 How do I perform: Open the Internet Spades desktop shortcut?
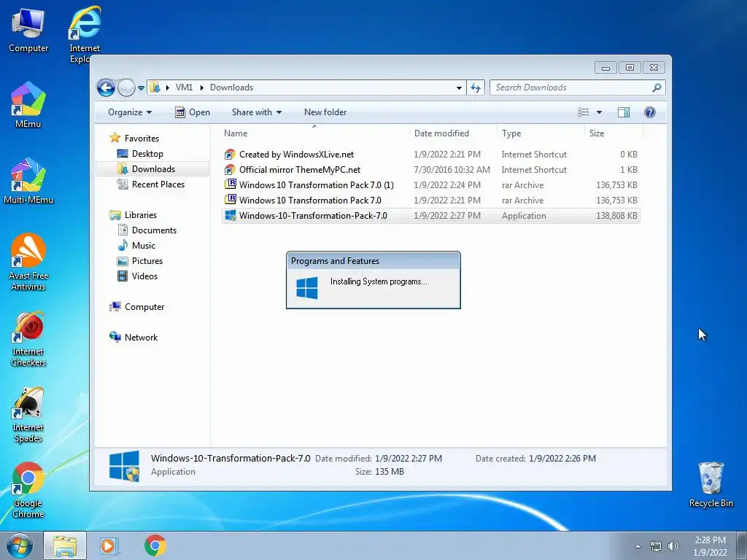28,415
